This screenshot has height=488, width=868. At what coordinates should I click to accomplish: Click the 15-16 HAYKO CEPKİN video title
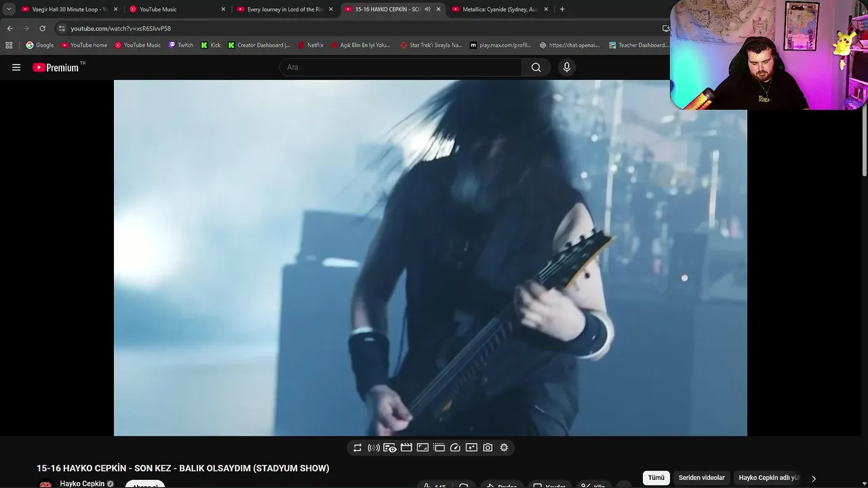[x=183, y=468]
